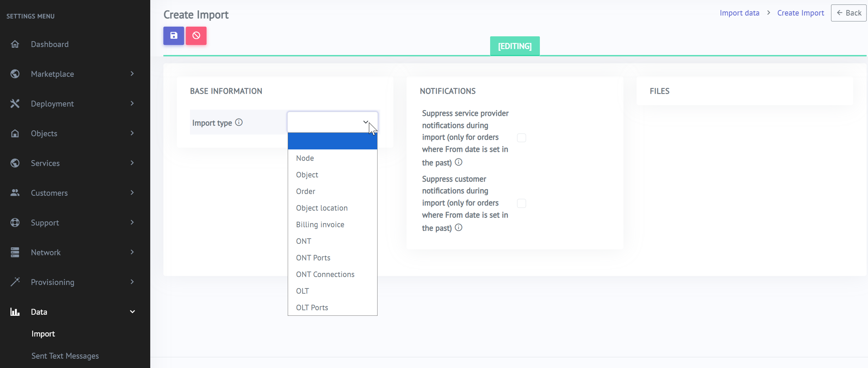Select ONT Connections from the dropdown

(x=325, y=275)
